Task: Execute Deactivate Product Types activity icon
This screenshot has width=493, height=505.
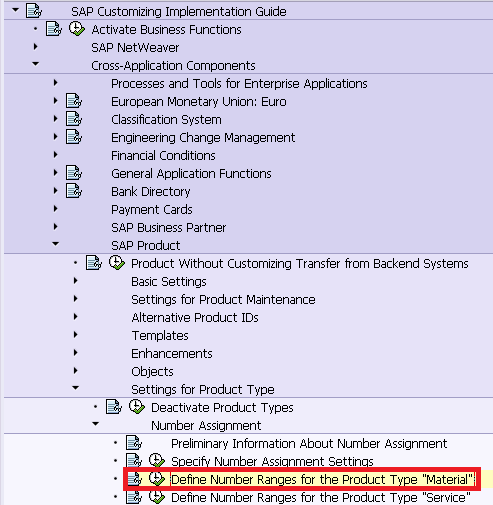Action: tap(137, 407)
